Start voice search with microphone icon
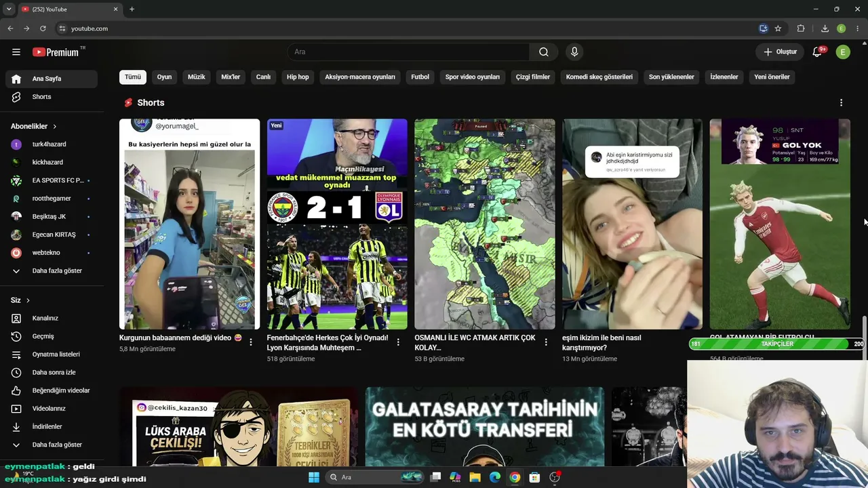Viewport: 868px width, 488px height. tap(574, 52)
